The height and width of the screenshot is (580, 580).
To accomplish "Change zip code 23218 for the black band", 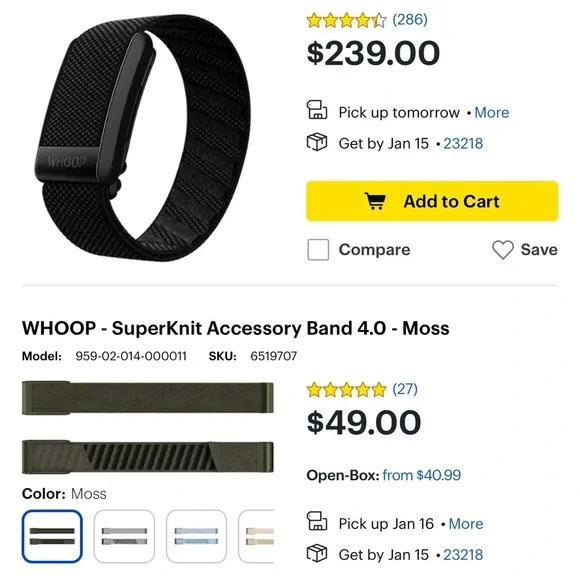I will pos(463,144).
